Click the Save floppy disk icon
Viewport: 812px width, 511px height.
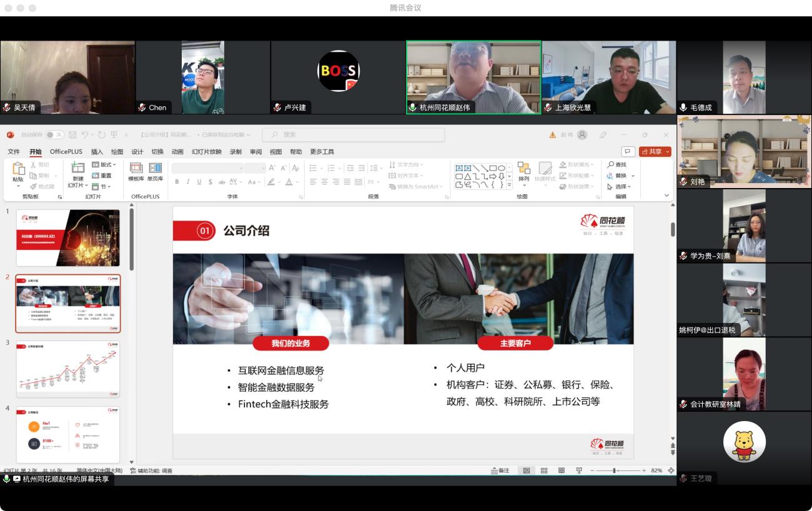click(72, 134)
